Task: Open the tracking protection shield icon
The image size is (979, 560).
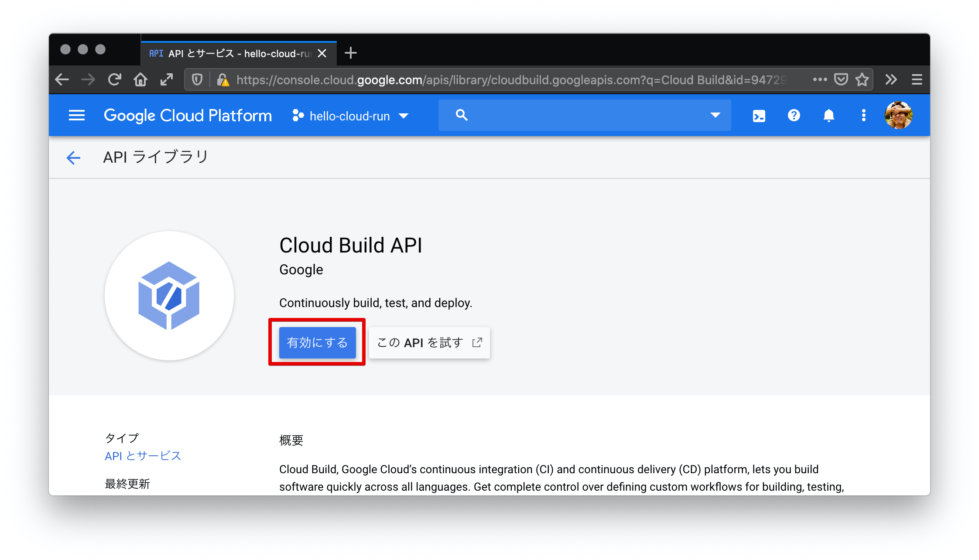Action: point(197,79)
